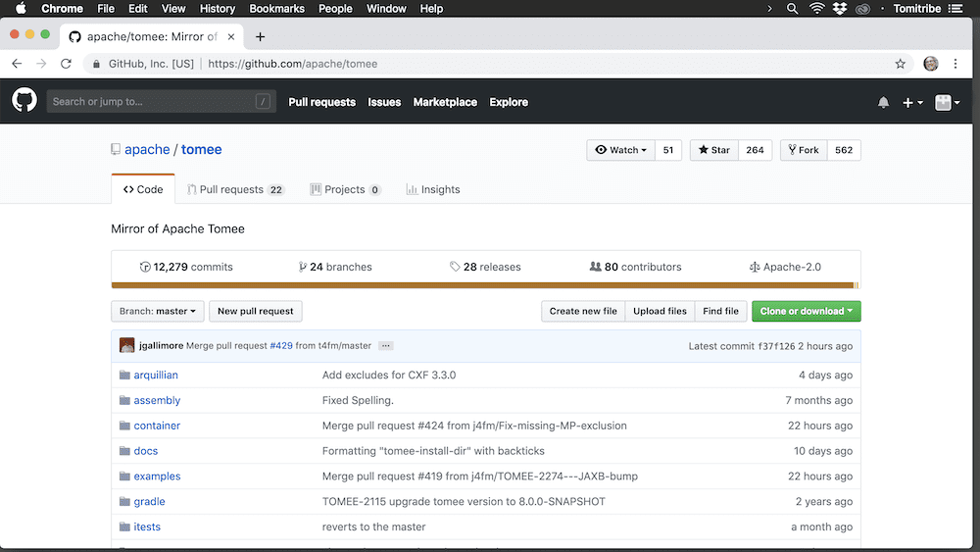Open the notifications bell
This screenshot has height=552, width=980.
[x=883, y=102]
